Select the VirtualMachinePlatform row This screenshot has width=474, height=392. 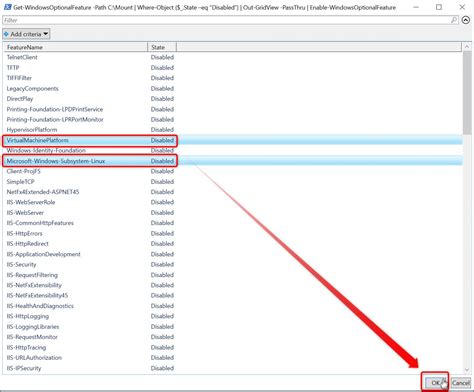[233, 140]
